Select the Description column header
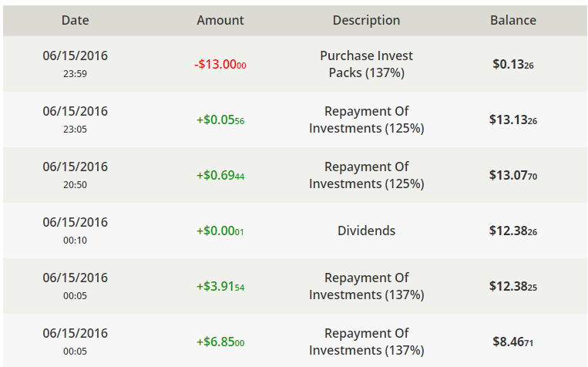This screenshot has width=588, height=367. coord(366,21)
